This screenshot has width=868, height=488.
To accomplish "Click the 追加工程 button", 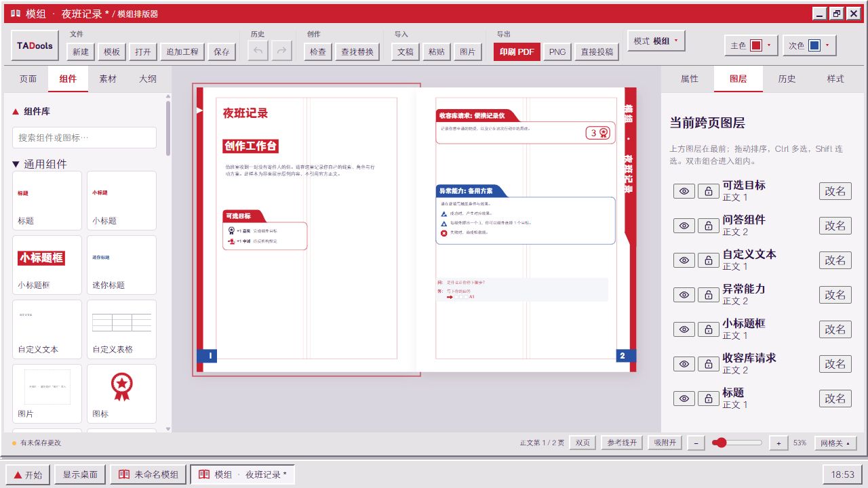I will (182, 52).
